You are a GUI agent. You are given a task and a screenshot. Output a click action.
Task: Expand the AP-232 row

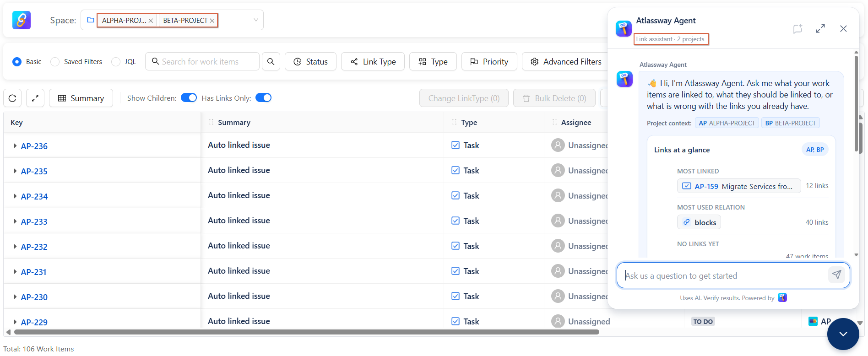point(15,247)
